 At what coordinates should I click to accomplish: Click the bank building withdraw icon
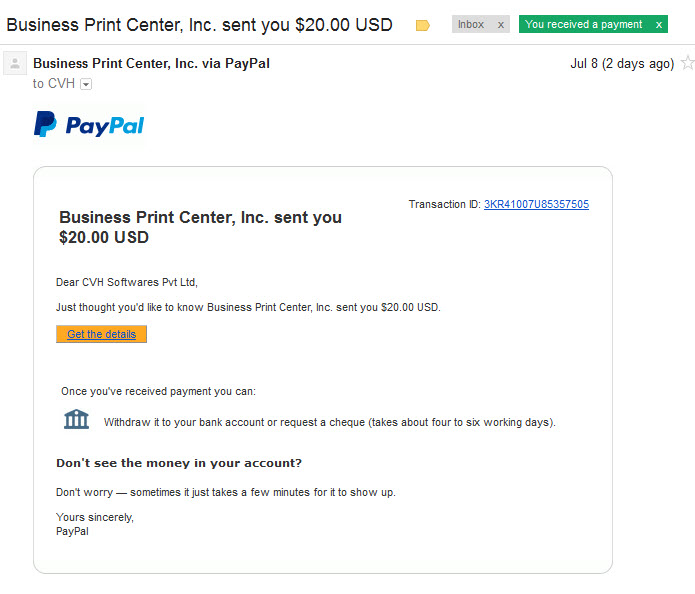76,419
